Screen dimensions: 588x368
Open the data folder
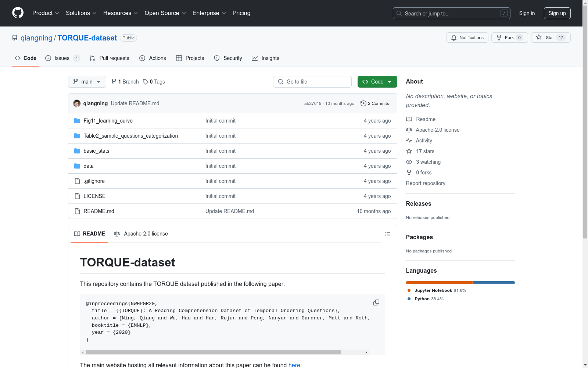pyautogui.click(x=89, y=166)
